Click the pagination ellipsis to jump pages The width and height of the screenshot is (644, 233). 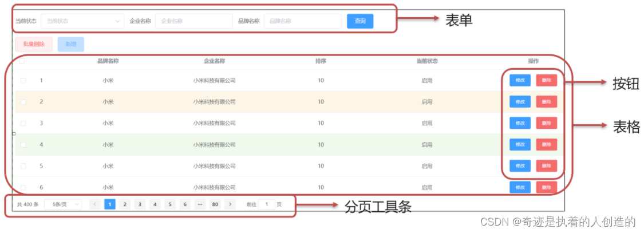coord(200,204)
